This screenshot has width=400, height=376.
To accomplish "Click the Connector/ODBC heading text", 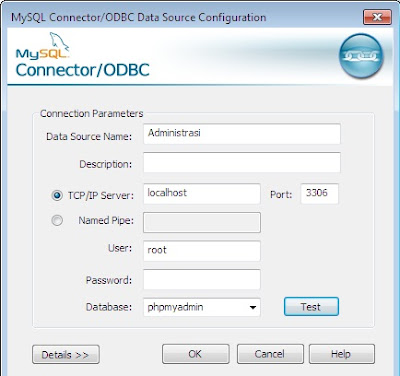I will pos(82,70).
